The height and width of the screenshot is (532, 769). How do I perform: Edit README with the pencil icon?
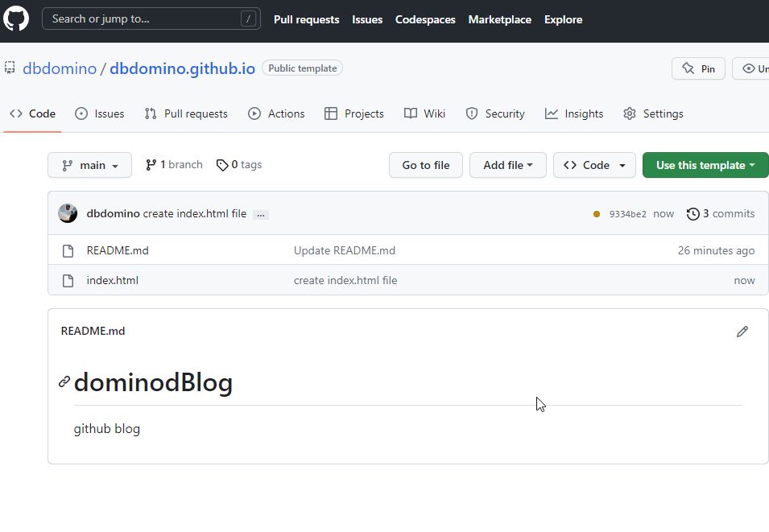coord(742,332)
